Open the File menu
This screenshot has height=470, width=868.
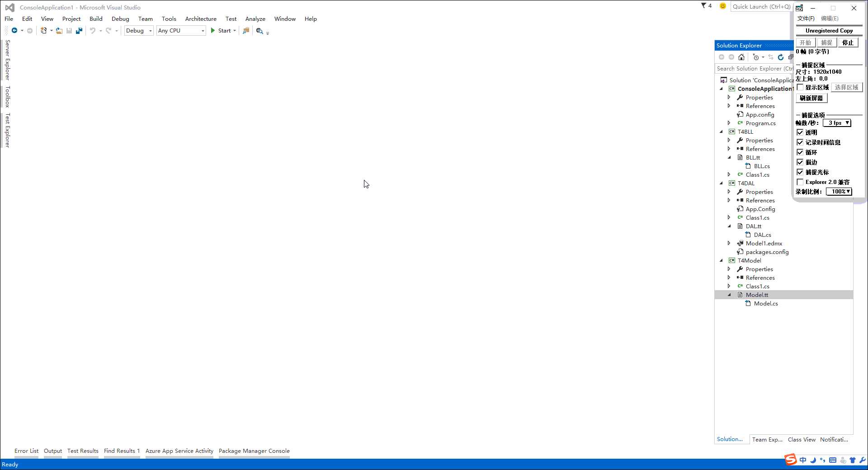pos(9,19)
